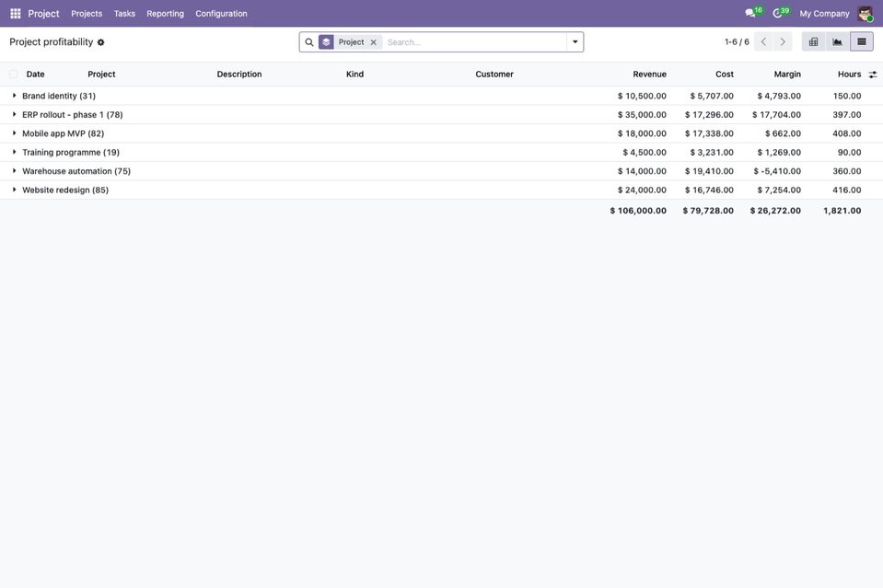Sort by the Kind column header
The width and height of the screenshot is (883, 588).
[354, 75]
